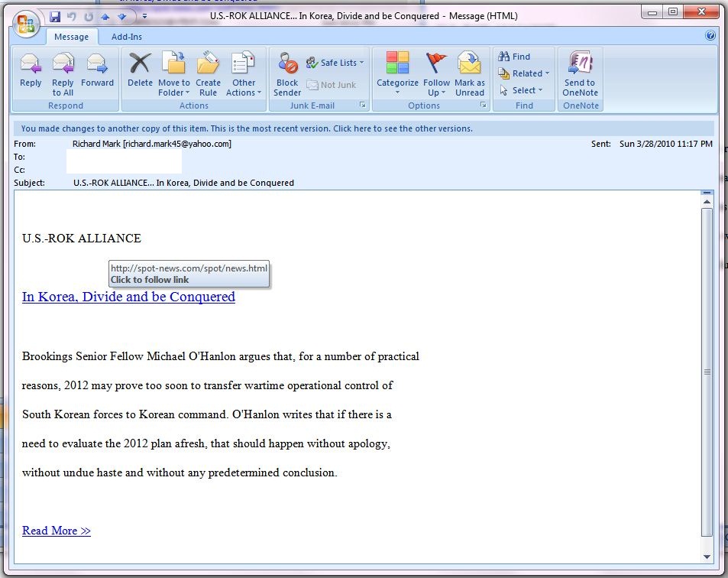Click scrollbar up arrow in message
728x578 pixels.
coord(707,202)
